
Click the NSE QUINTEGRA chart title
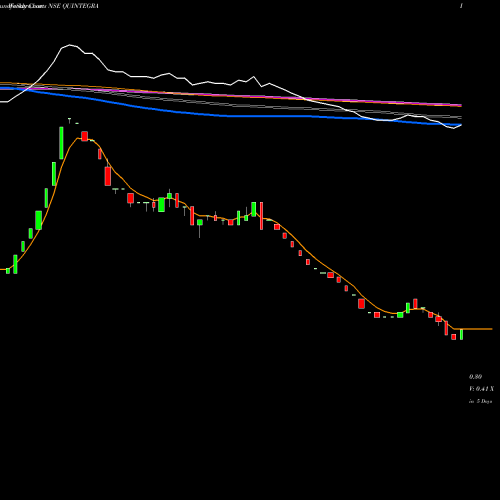pos(73,6)
